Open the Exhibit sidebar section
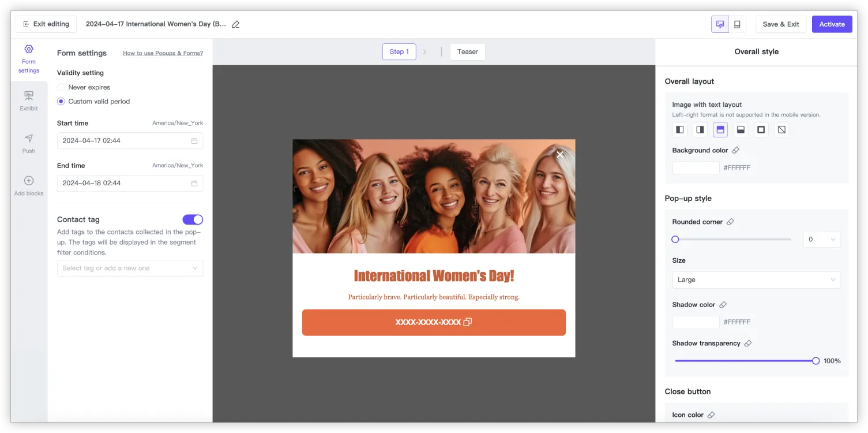Screen dimensions: 868x433 (29, 100)
